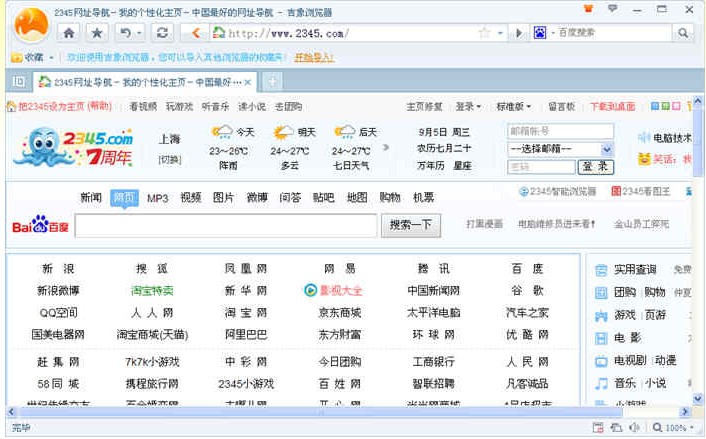The image size is (706, 439).
Task: Click the vertical scrollbar down arrow
Action: [x=698, y=399]
